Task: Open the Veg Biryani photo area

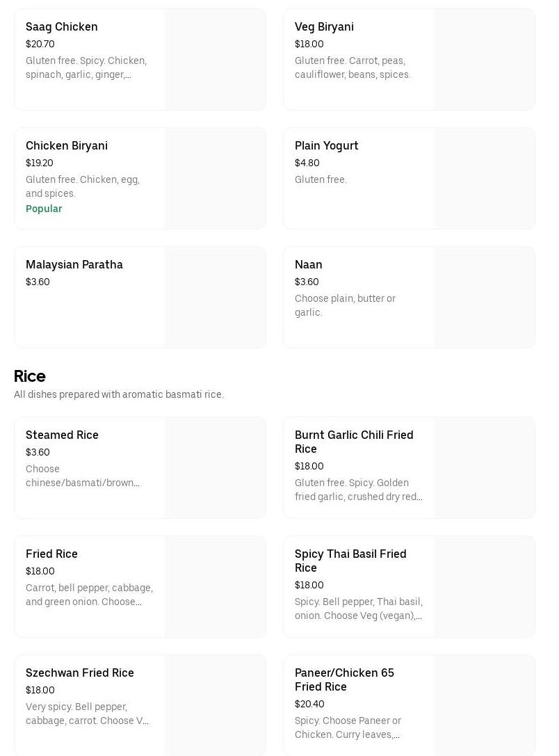Action: click(485, 60)
